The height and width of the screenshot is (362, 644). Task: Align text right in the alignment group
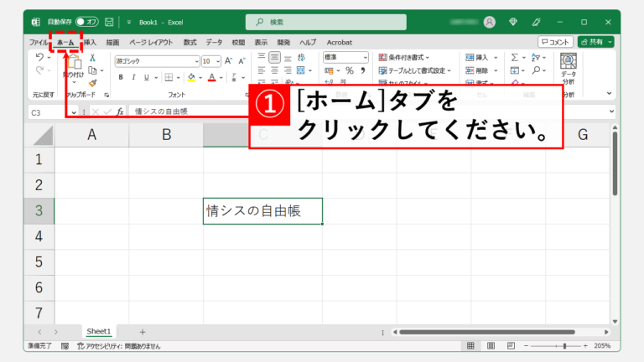288,70
